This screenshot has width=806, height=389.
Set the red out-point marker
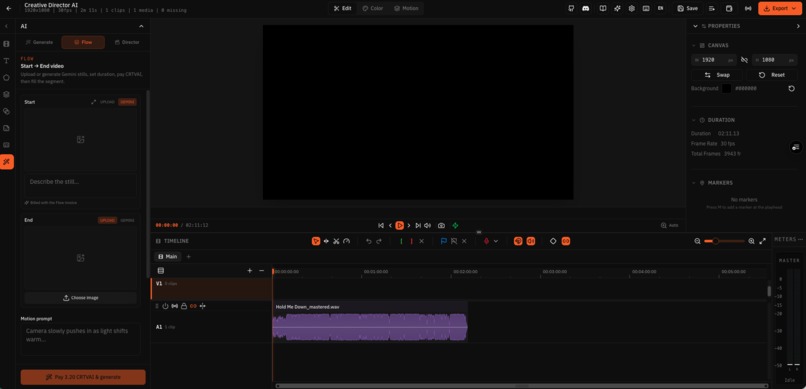[411, 241]
